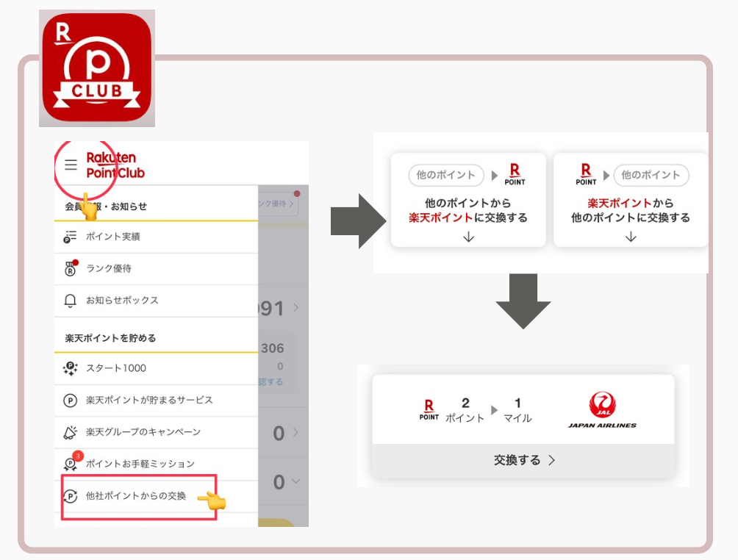
Task: Click the down arrow in the second exchange card
Action: pos(631,237)
